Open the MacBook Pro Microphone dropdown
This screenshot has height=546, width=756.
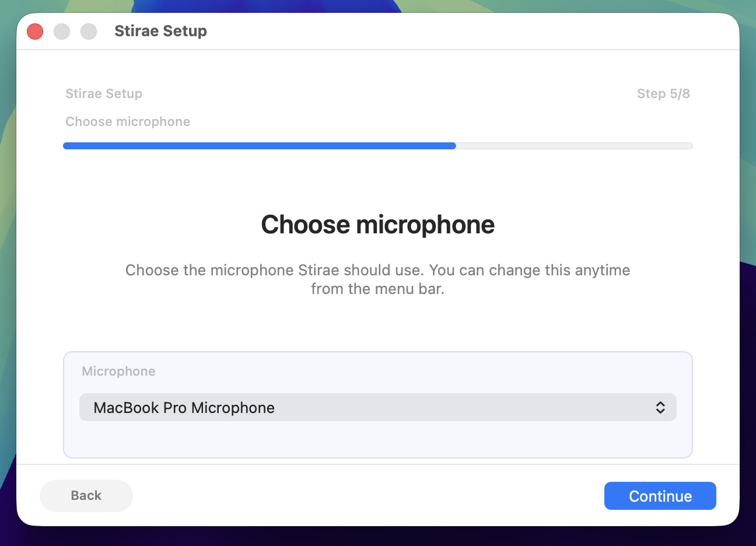pyautogui.click(x=377, y=407)
